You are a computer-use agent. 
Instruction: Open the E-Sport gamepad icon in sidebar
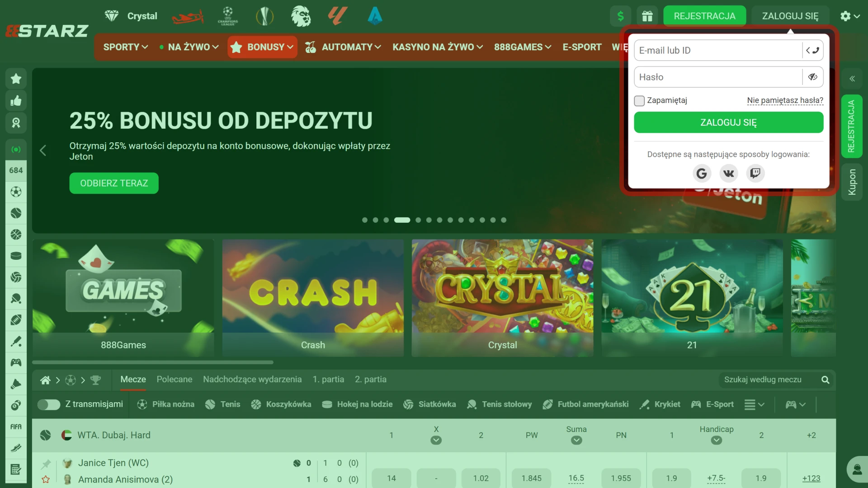coord(16,362)
